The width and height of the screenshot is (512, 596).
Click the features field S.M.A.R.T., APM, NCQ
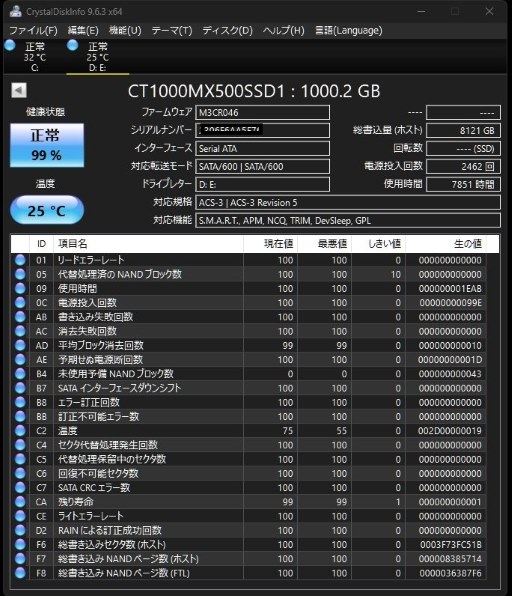[x=348, y=220]
